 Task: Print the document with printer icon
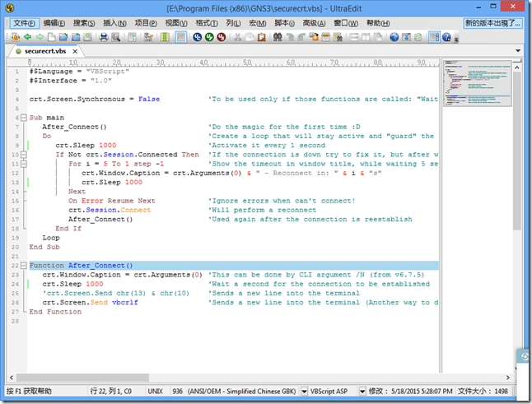coord(104,37)
